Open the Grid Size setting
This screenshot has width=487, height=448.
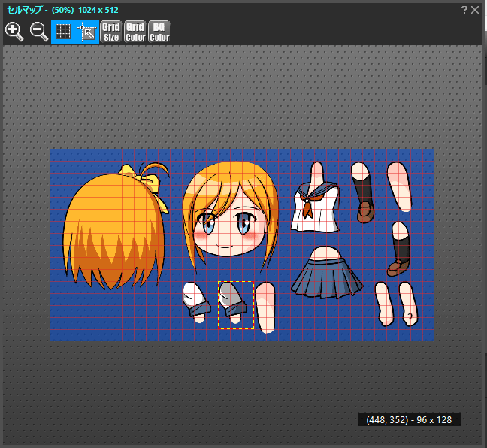coord(111,32)
